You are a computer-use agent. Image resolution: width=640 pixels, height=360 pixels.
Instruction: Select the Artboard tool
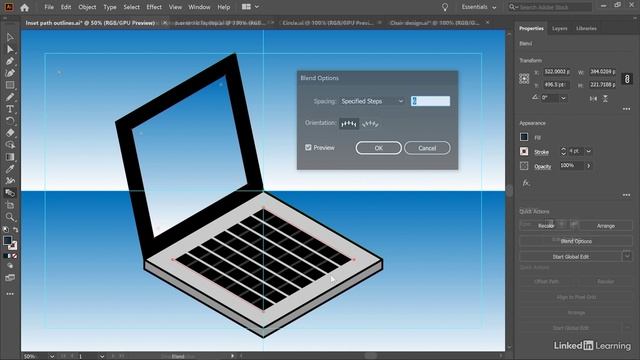click(x=10, y=205)
